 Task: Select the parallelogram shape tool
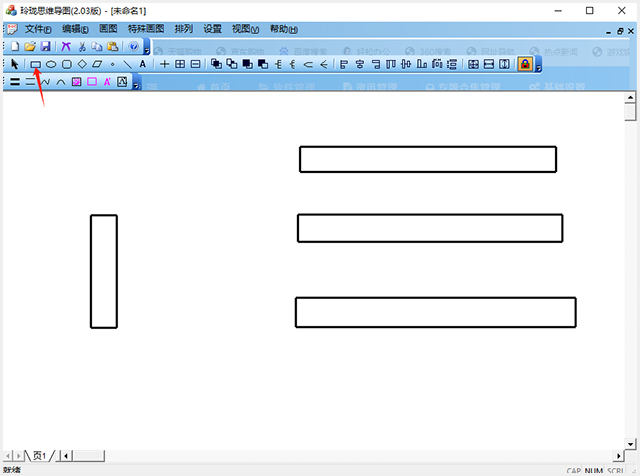pos(97,64)
